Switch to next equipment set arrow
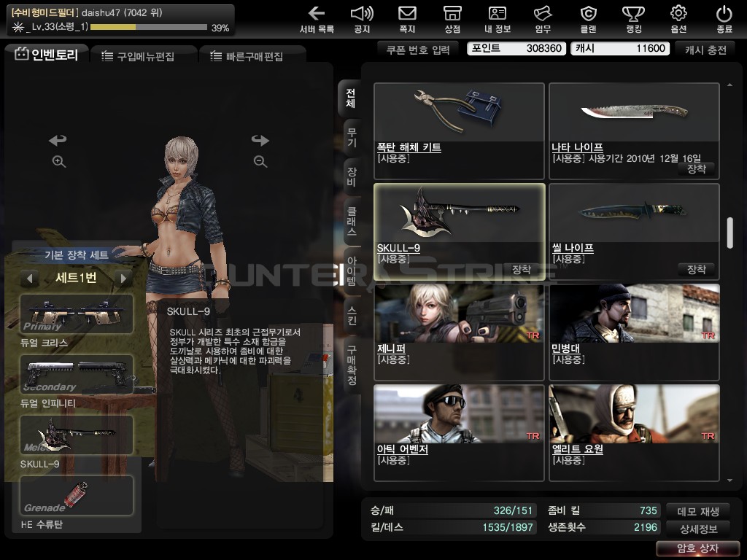Viewport: 747px width, 560px height. pos(123,278)
